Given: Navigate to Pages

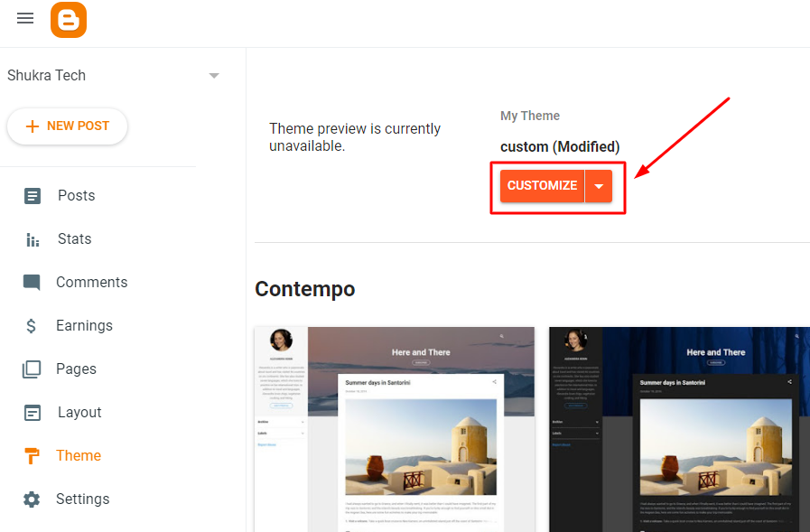Looking at the screenshot, I should 76,369.
